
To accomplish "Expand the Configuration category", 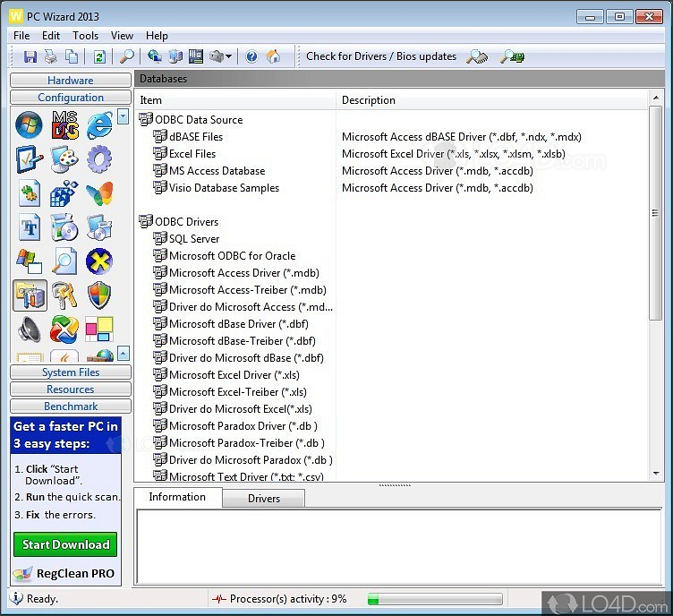I will pos(71,98).
